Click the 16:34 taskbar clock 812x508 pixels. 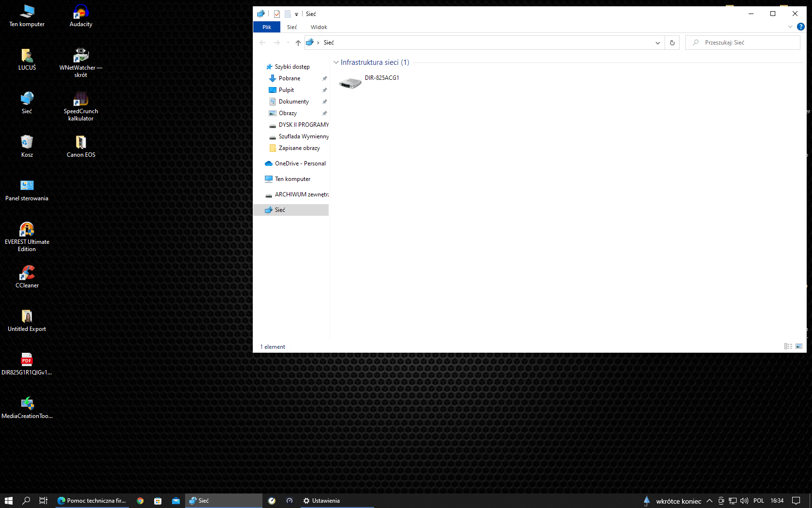click(x=777, y=501)
